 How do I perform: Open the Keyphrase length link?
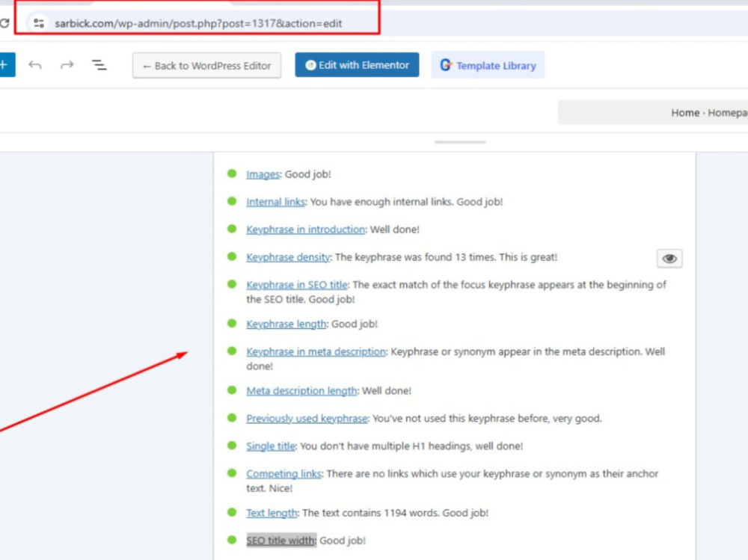point(286,324)
